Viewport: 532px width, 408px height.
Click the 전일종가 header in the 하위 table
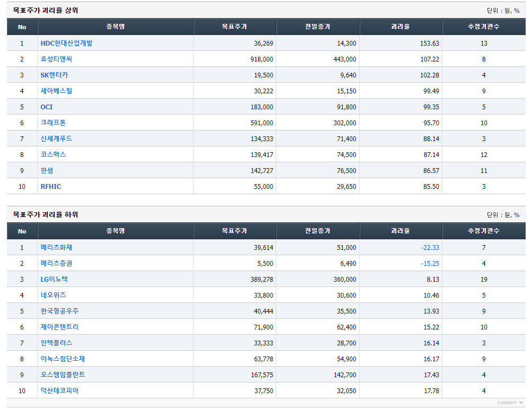pyautogui.click(x=318, y=231)
